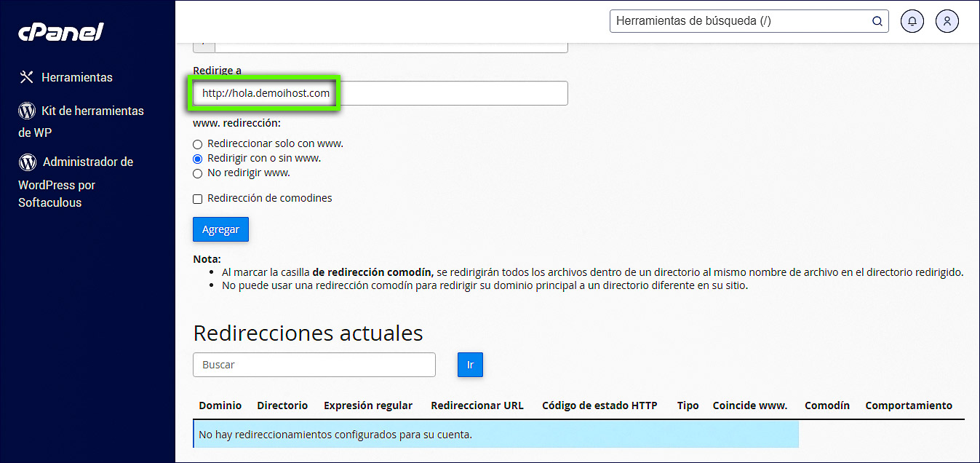Click the search magnifier in the top bar

coord(877,21)
